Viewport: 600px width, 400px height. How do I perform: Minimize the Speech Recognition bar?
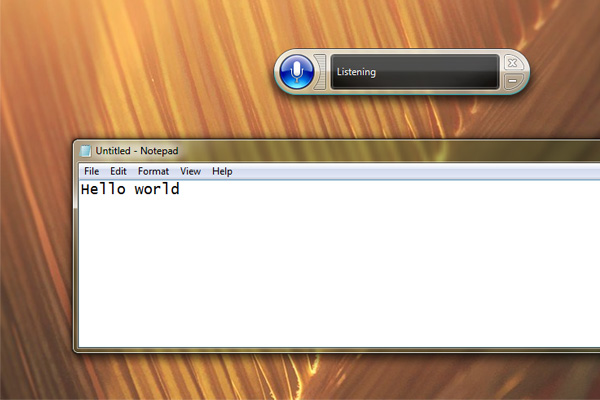[513, 81]
